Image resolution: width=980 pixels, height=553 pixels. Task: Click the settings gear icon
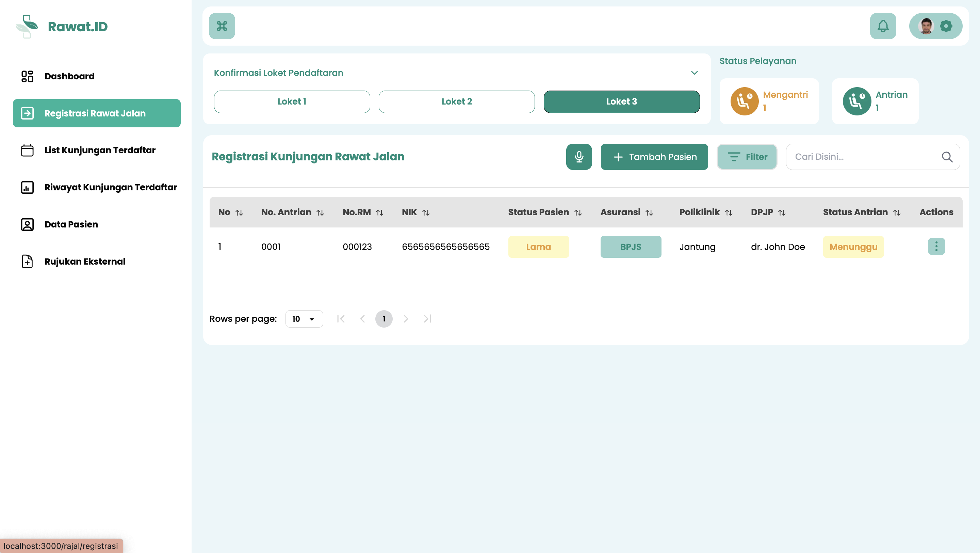pos(946,26)
